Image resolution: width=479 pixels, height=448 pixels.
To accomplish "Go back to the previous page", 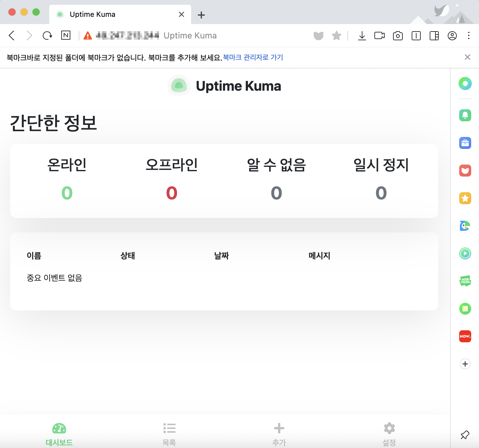I will pyautogui.click(x=12, y=35).
